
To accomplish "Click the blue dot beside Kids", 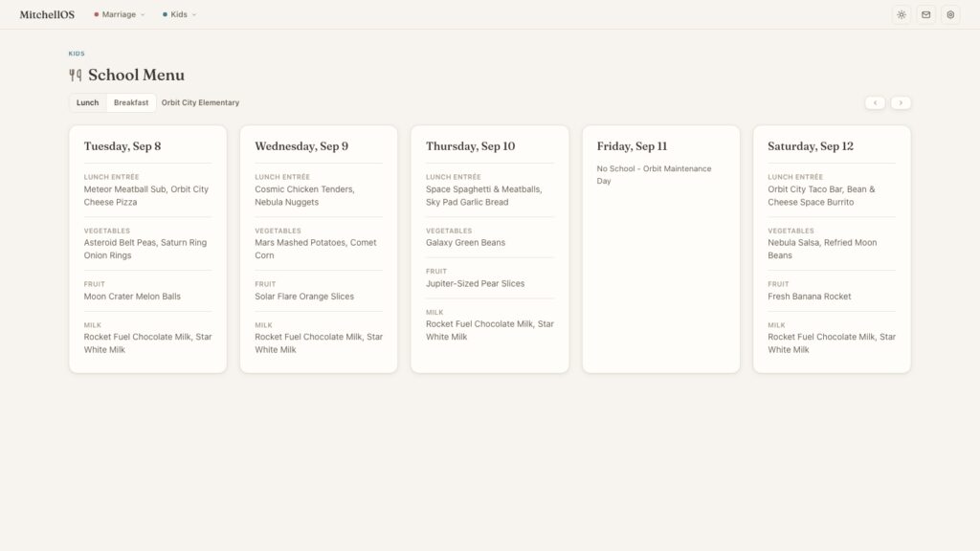I will [165, 14].
